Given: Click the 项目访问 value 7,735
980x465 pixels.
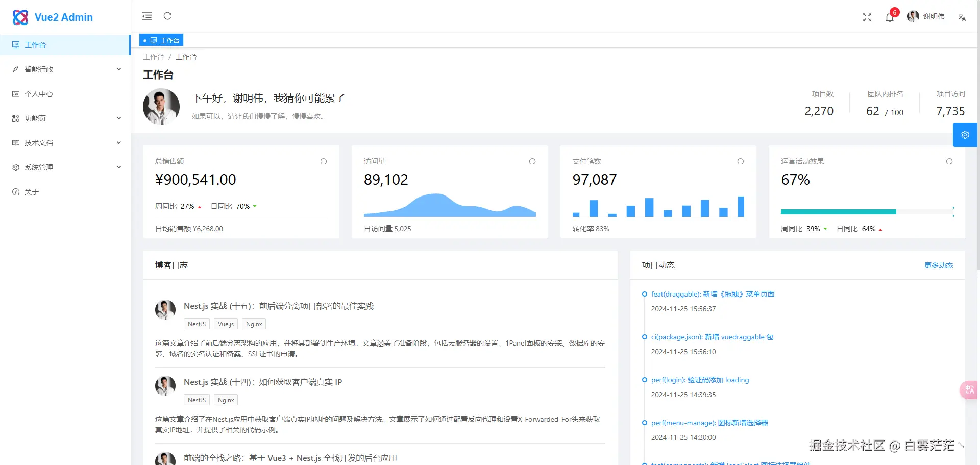Looking at the screenshot, I should [950, 111].
